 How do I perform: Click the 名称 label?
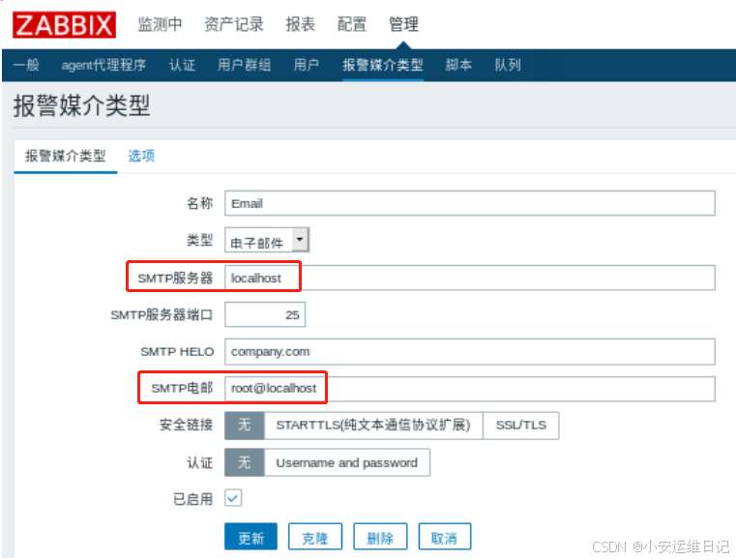point(200,203)
